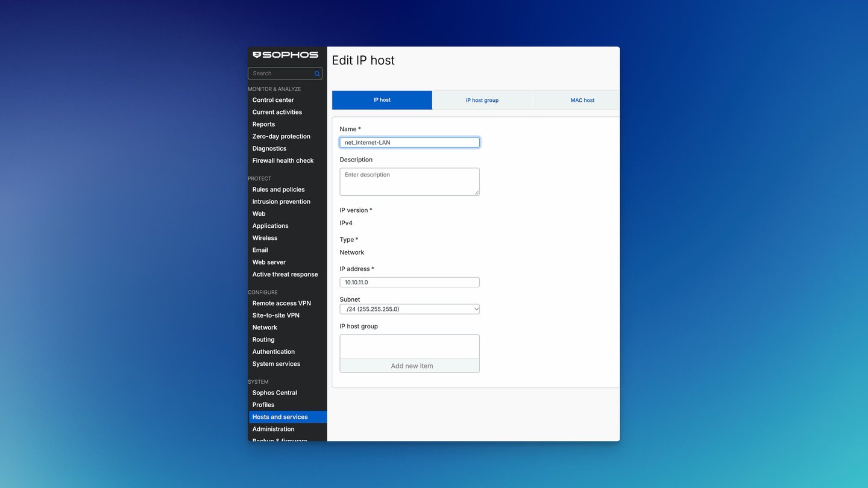This screenshot has height=488, width=868.
Task: Go to Wireless settings
Action: coord(265,237)
